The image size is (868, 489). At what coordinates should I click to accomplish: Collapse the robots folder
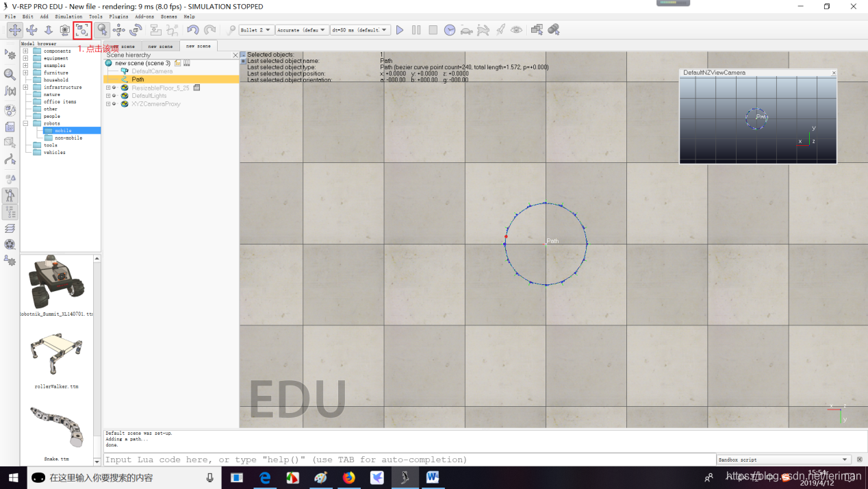point(25,123)
